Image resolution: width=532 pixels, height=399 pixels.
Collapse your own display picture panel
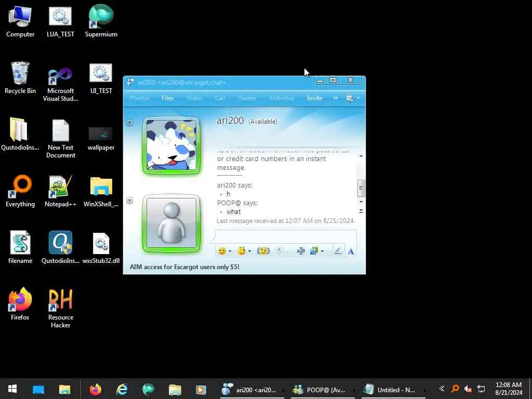[x=129, y=201]
